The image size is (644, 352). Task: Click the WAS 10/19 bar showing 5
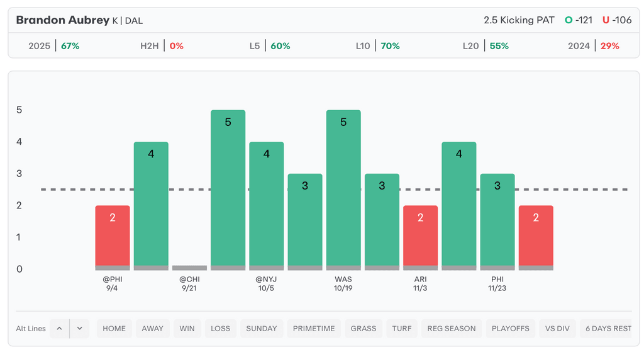pos(343,189)
